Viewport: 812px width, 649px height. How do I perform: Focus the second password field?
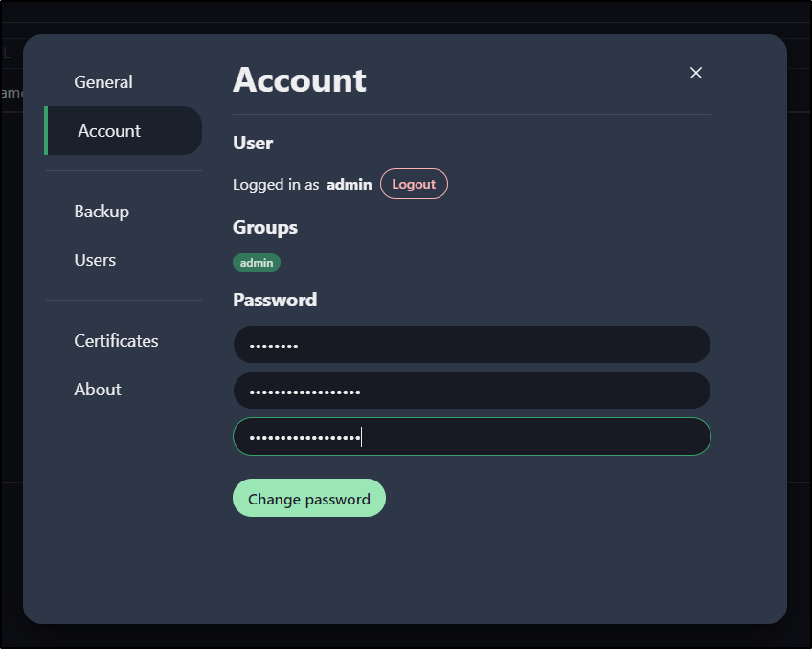pos(472,391)
